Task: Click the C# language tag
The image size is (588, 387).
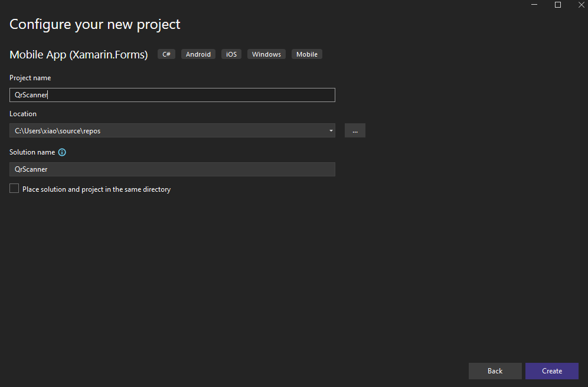Action: pyautogui.click(x=166, y=54)
